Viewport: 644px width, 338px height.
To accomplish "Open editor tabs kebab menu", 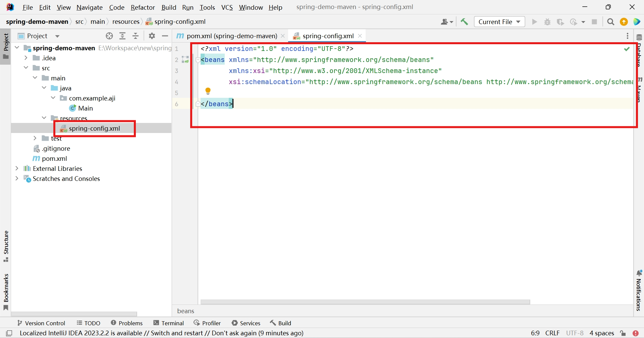I will (x=628, y=36).
